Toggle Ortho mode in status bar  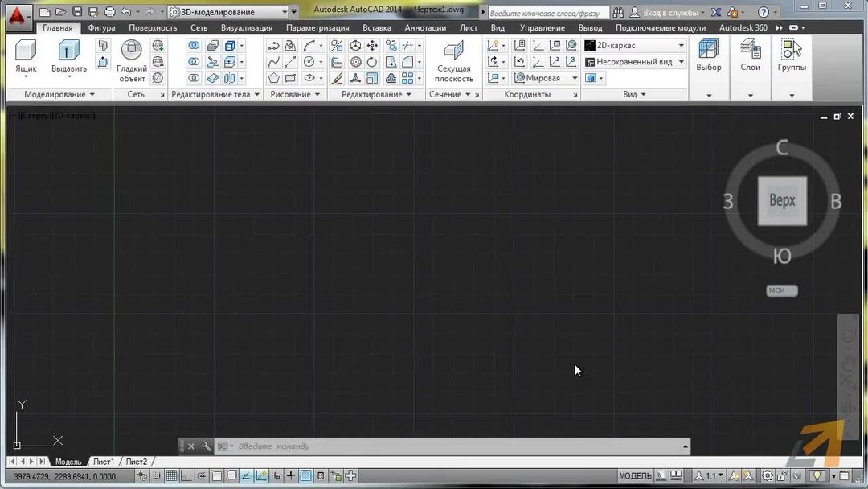coord(186,475)
